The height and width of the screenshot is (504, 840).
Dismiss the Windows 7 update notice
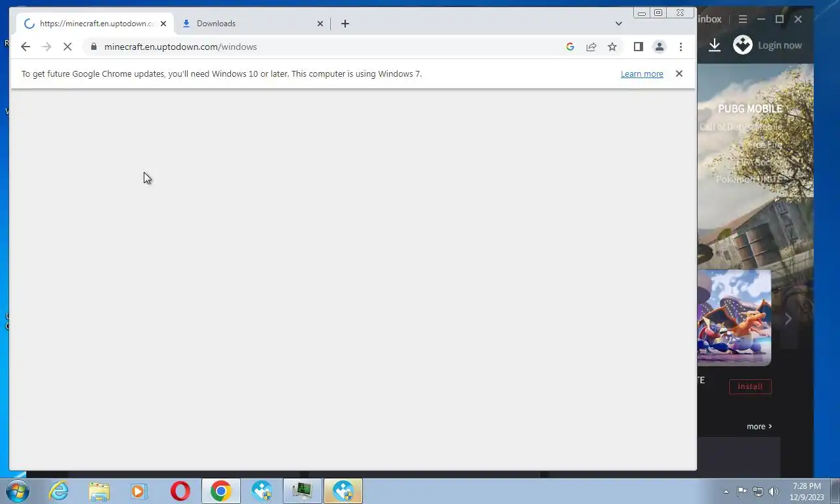coord(679,73)
